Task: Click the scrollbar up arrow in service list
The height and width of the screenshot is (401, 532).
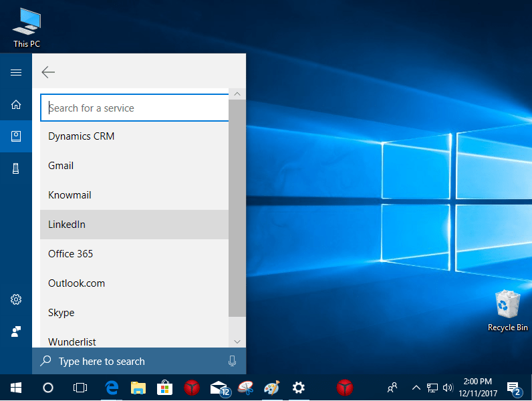Action: [237, 94]
